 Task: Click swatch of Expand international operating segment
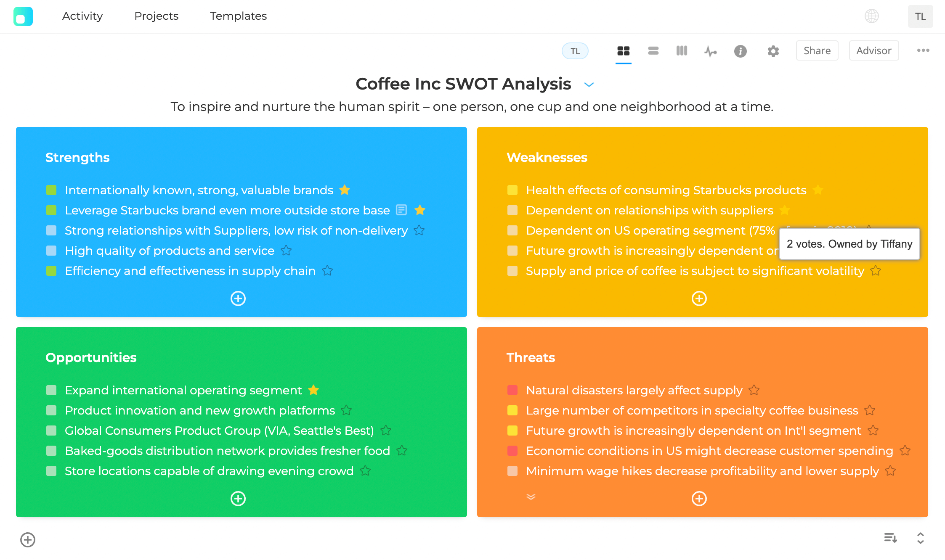tap(51, 390)
